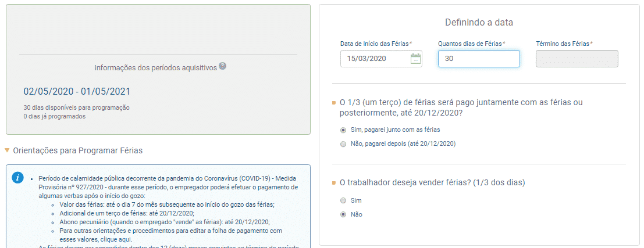Click inside the Data de Início date field

(373, 59)
